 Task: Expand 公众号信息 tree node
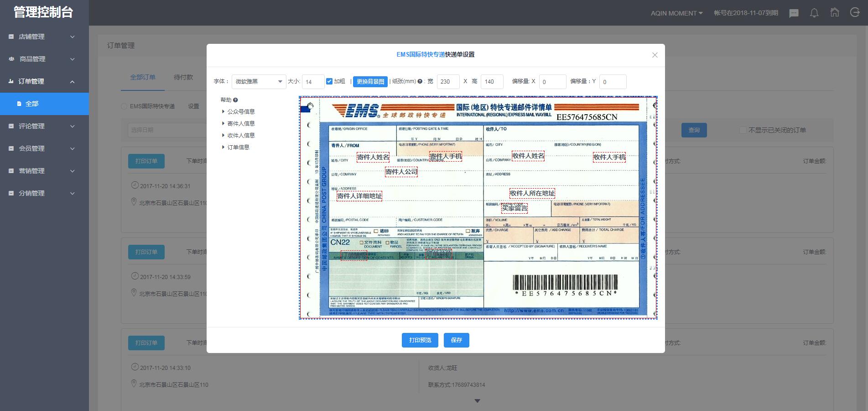(223, 111)
